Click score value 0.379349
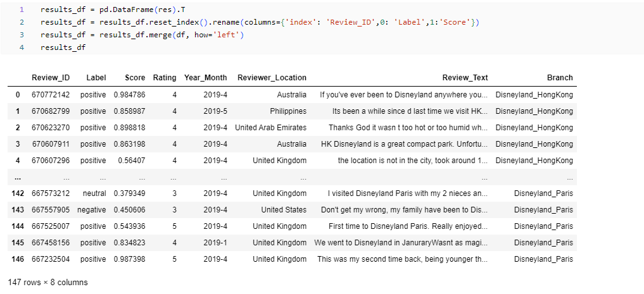The height and width of the screenshot is (294, 644). (129, 193)
